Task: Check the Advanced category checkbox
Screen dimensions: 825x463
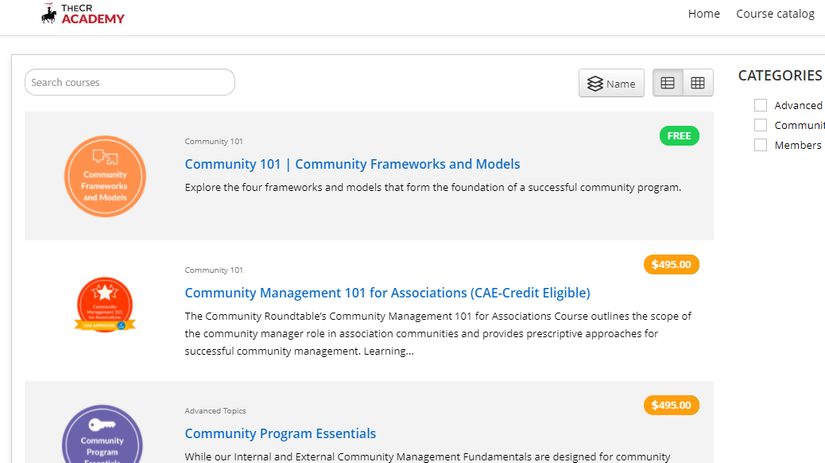Action: 760,105
